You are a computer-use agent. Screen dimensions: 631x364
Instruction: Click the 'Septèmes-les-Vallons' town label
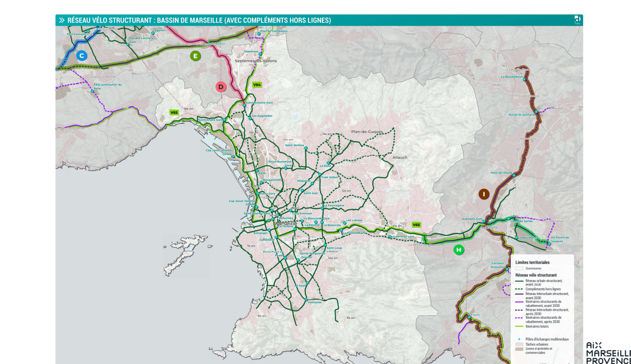[256, 61]
